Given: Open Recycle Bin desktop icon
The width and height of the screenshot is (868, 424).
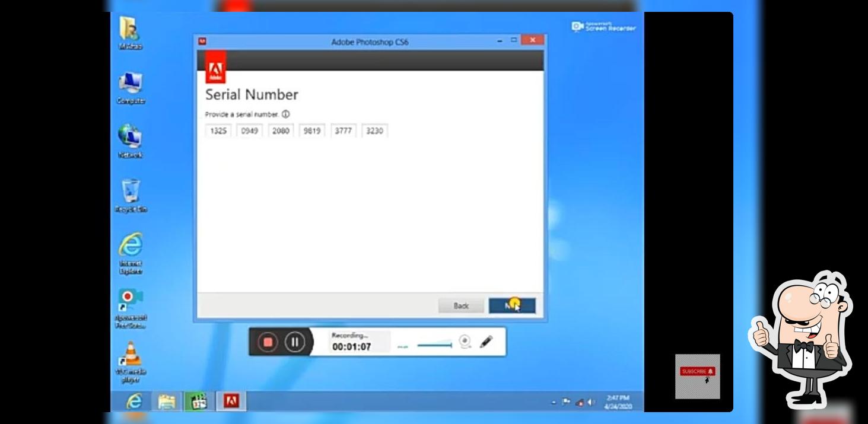Looking at the screenshot, I should (131, 196).
